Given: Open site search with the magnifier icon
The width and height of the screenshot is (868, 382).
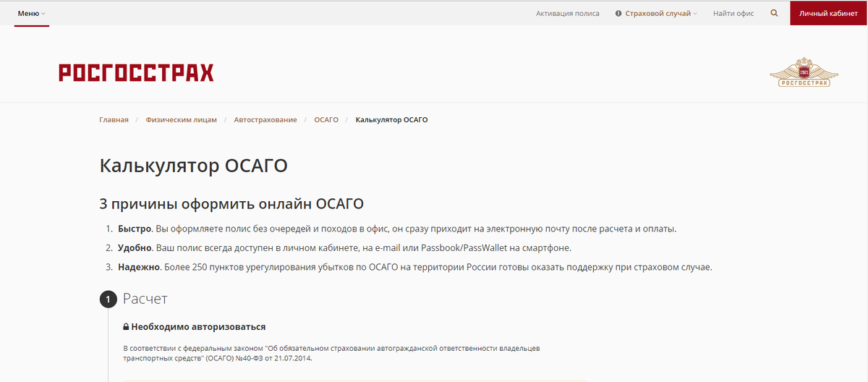Looking at the screenshot, I should pyautogui.click(x=775, y=13).
